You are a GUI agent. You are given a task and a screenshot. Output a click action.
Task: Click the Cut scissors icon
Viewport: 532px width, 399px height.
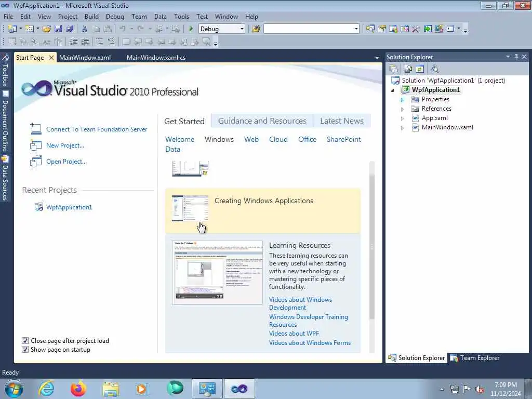(85, 29)
